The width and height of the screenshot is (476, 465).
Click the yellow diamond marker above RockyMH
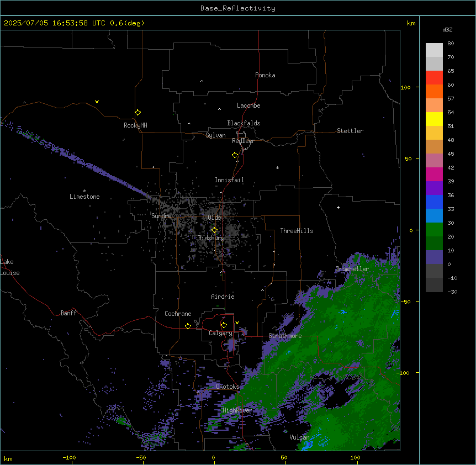point(137,113)
